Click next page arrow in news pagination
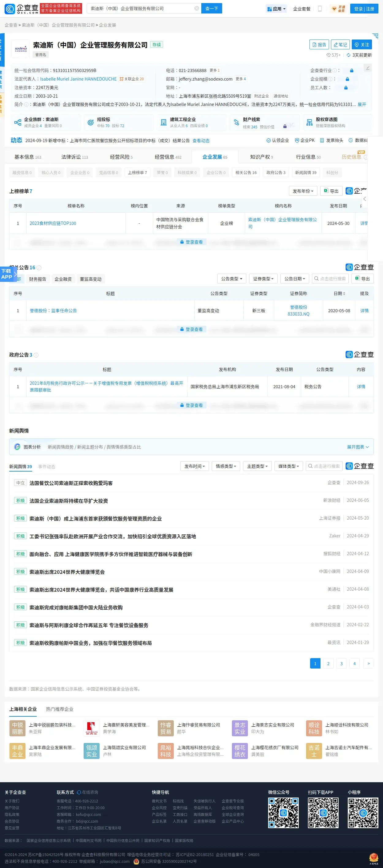Viewport: 383px width, 868px height. 368,663
